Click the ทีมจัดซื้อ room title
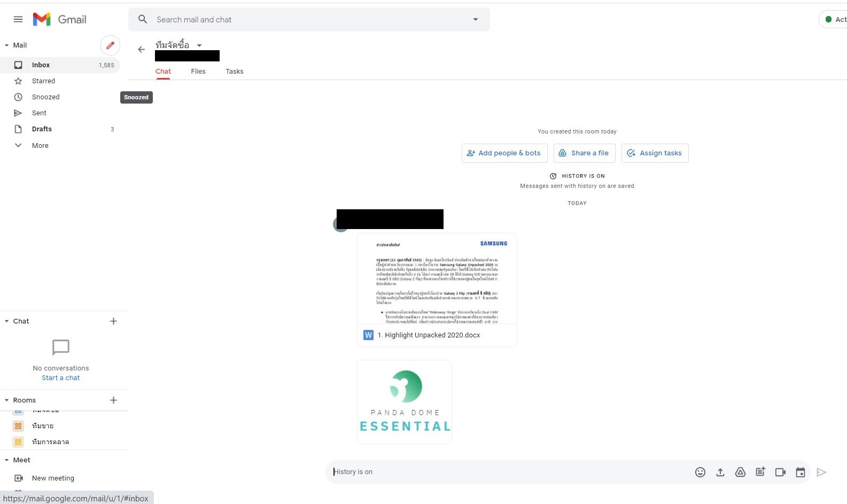This screenshot has width=847, height=504. 172,45
